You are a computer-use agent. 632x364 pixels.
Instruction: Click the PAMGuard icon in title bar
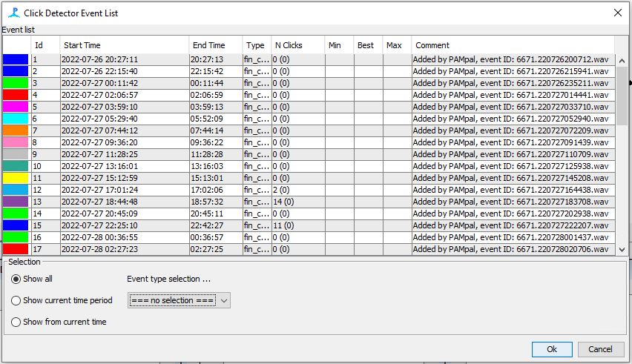click(13, 13)
